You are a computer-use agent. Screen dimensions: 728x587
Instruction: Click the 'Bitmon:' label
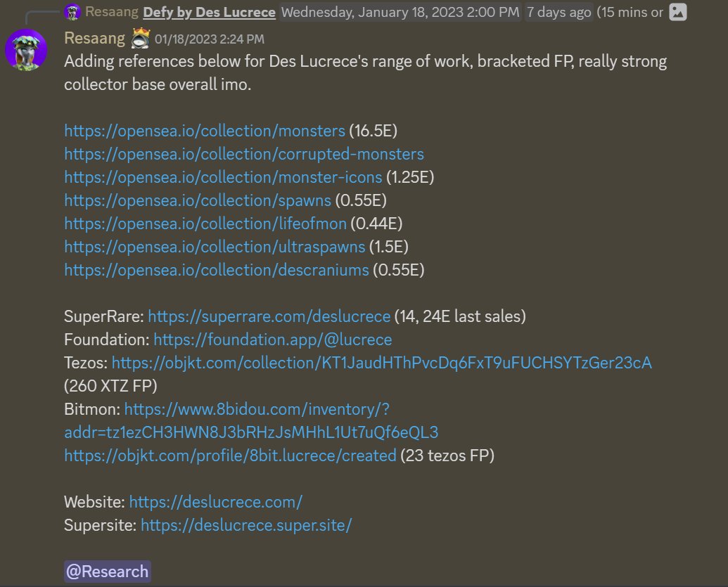pyautogui.click(x=92, y=409)
